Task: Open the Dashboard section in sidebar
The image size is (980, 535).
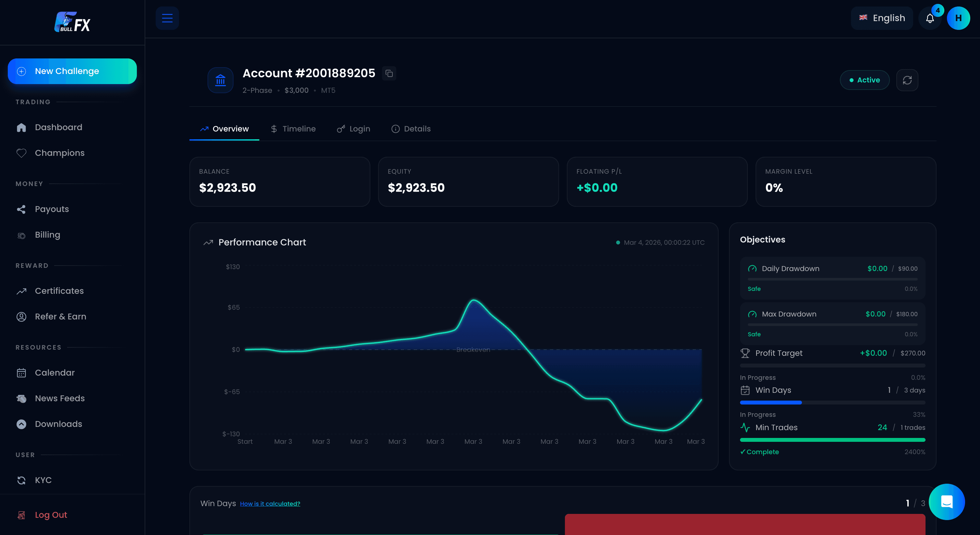Action: coord(59,127)
